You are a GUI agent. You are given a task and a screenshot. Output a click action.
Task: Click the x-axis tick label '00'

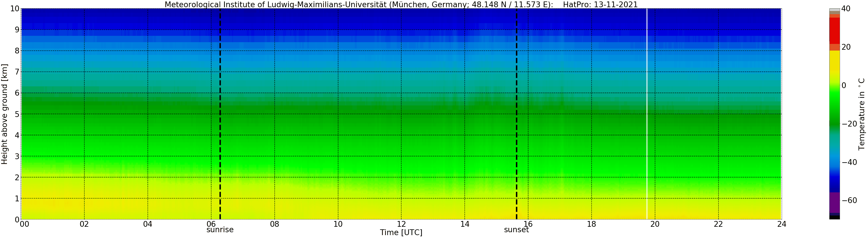coord(25,224)
